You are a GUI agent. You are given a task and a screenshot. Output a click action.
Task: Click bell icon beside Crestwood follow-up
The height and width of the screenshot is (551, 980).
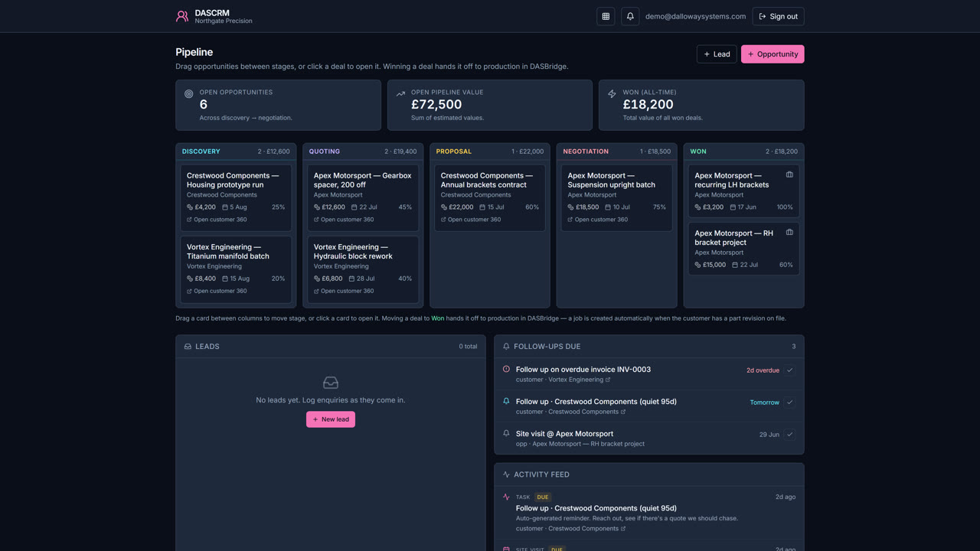pos(506,401)
